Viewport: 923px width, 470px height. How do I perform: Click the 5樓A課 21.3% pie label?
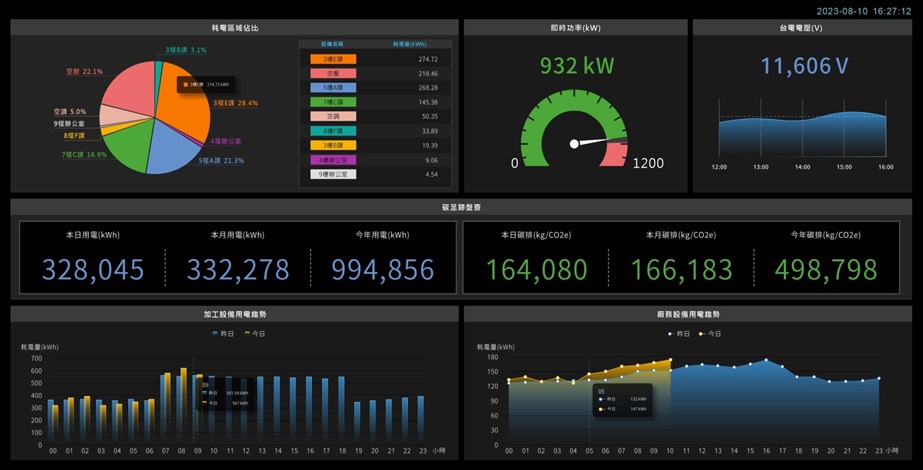tap(221, 160)
